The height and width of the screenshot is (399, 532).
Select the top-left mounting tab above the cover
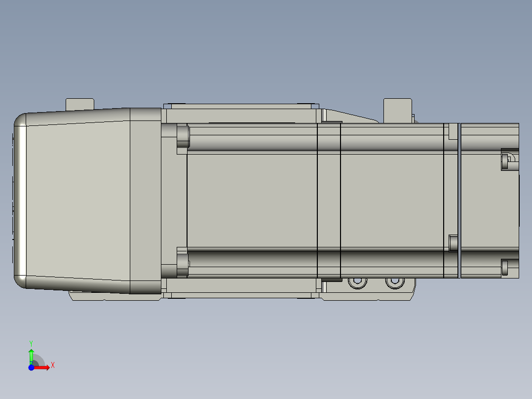(x=80, y=104)
